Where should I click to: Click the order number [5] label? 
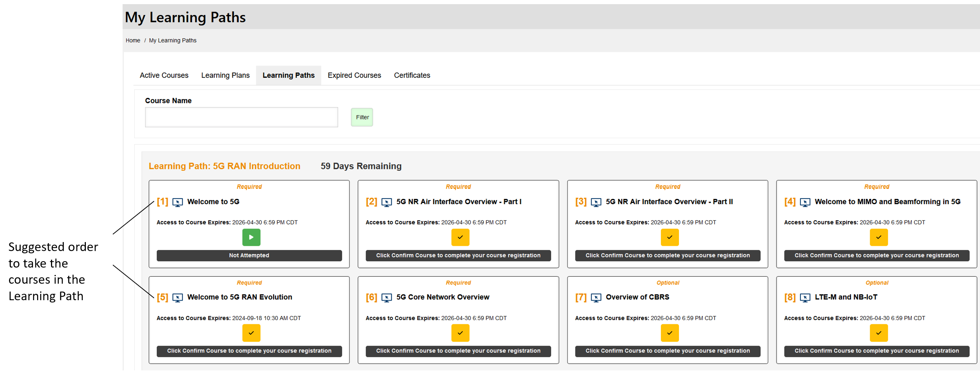162,298
